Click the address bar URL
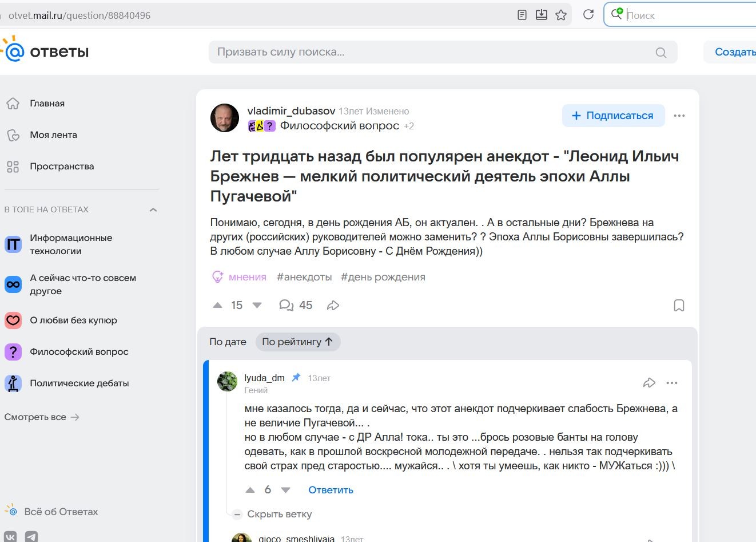 click(x=79, y=15)
